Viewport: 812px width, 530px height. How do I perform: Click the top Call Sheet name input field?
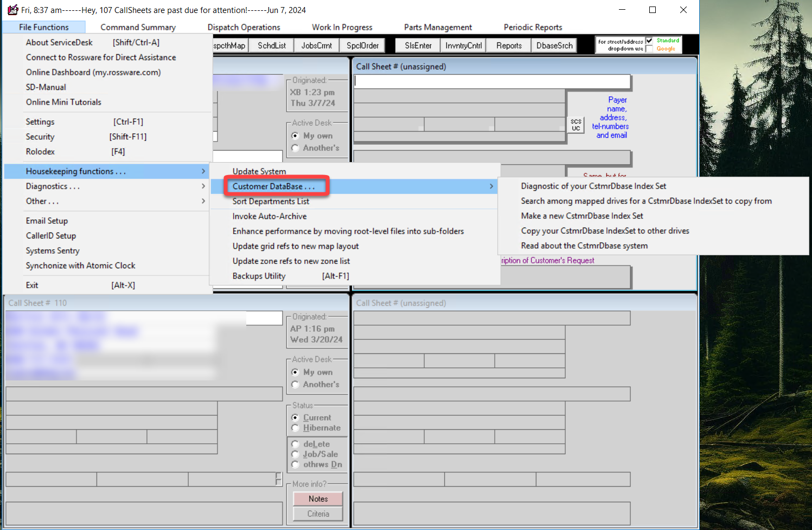492,81
